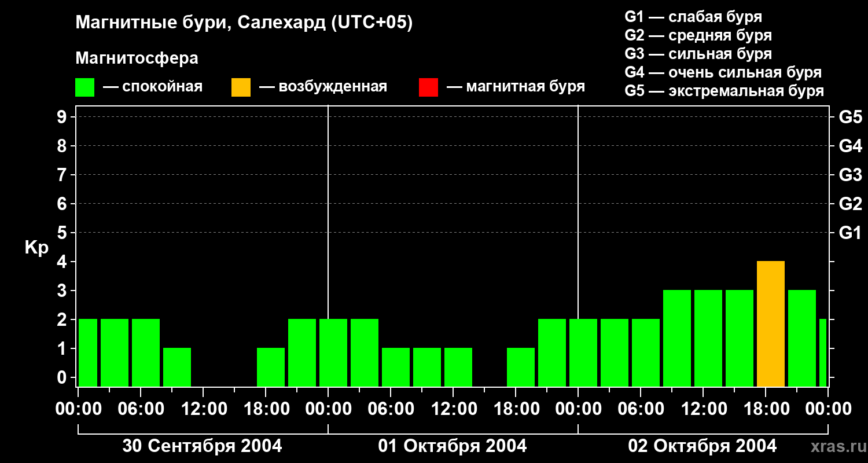Image resolution: width=868 pixels, height=463 pixels.
Task: Click the Kp 1 bar at 18:00 on 30 September
Action: (x=271, y=367)
